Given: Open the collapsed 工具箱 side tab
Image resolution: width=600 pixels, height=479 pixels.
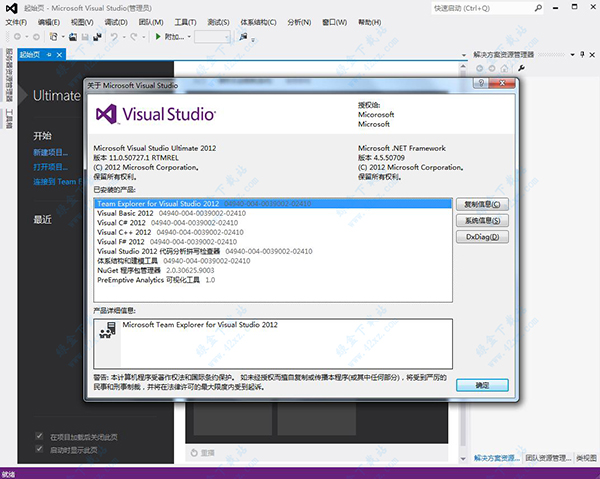Looking at the screenshot, I should 9,119.
